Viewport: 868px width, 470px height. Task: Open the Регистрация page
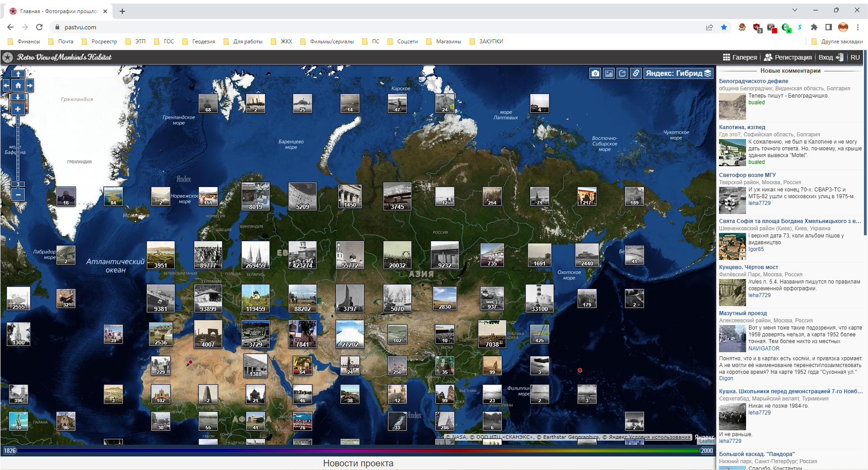[788, 57]
